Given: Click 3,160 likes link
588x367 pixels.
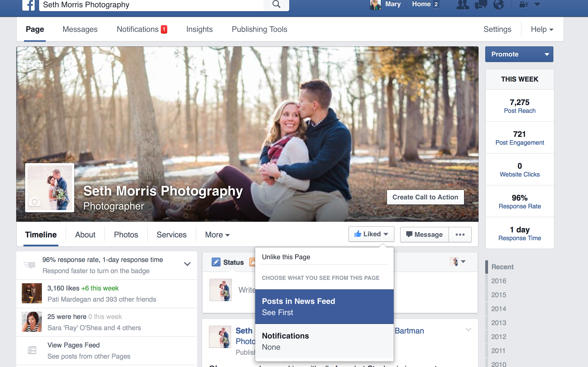Looking at the screenshot, I should [63, 288].
